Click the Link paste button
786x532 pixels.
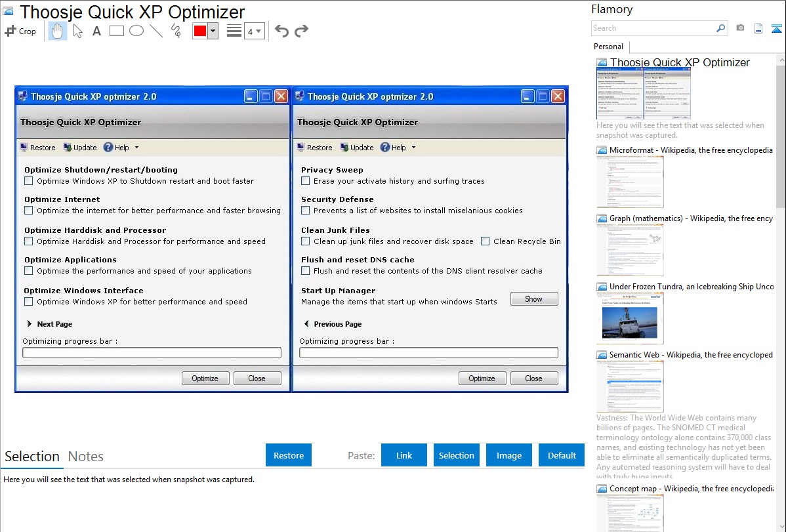tap(404, 455)
